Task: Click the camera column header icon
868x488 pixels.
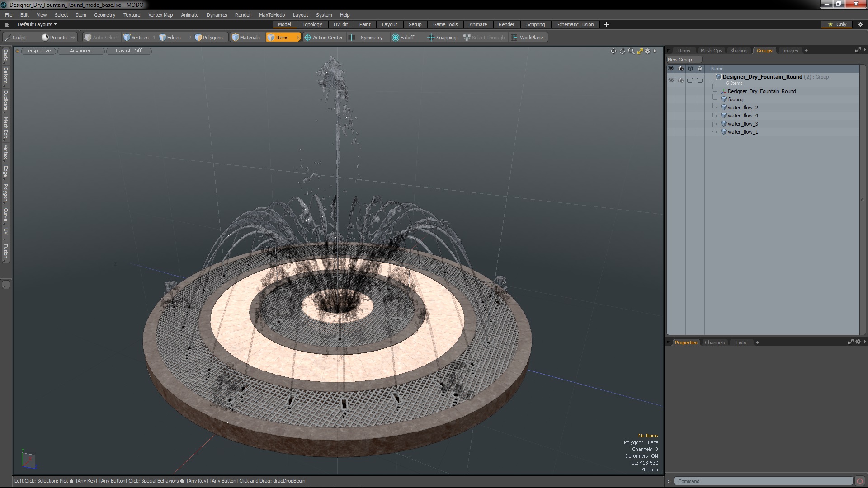Action: [681, 69]
